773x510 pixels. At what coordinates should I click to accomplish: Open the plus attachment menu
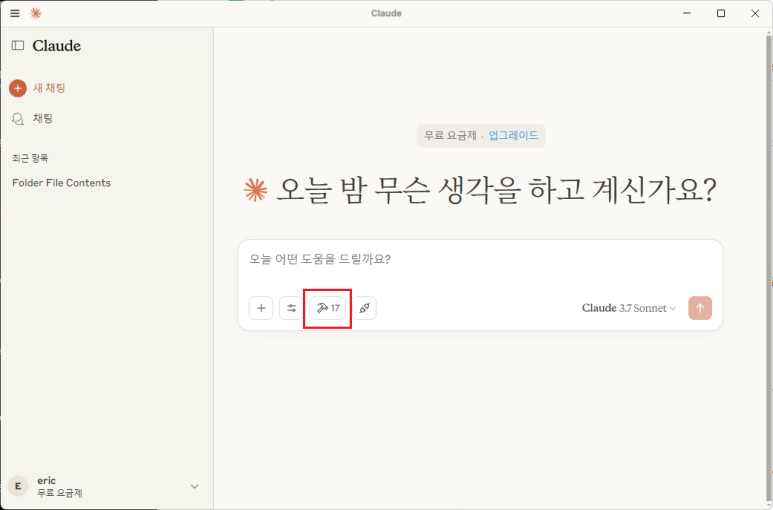click(261, 308)
